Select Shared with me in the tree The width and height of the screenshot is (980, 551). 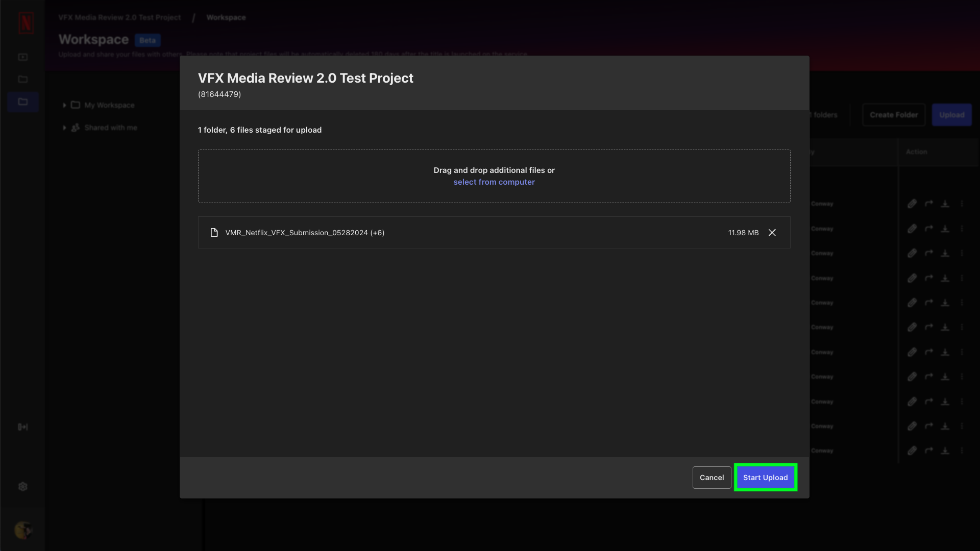111,128
